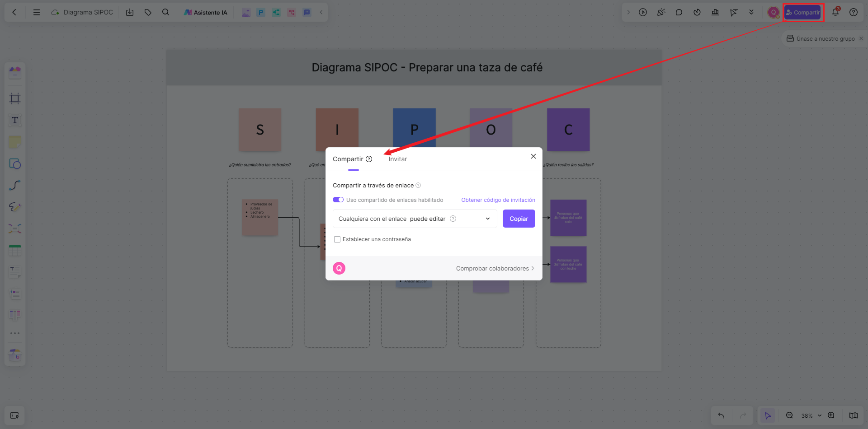The height and width of the screenshot is (429, 868).
Task: Zoom in with the plus magnifier
Action: coord(831,415)
